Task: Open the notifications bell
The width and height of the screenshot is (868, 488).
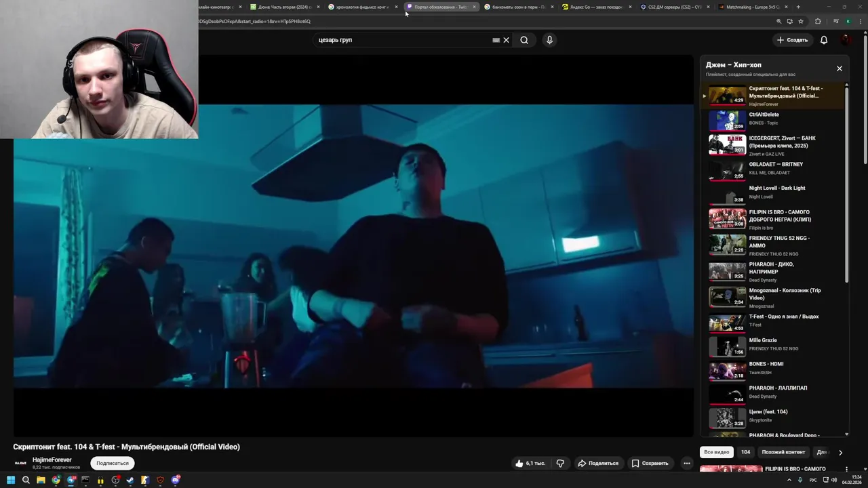Action: pos(824,40)
